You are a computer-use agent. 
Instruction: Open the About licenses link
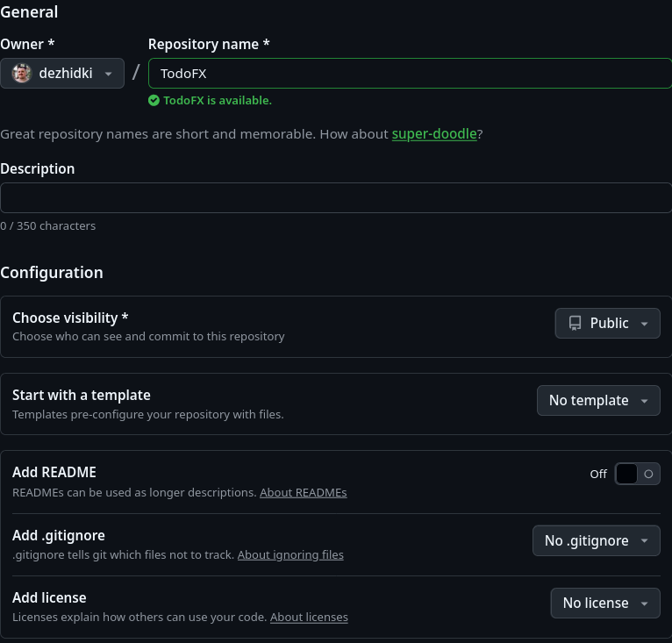coord(309,618)
